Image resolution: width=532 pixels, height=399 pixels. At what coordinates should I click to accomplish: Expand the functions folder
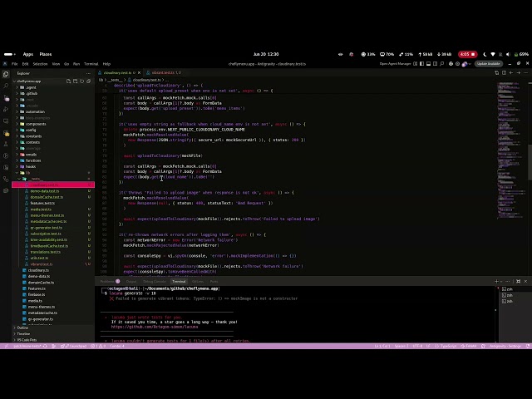53,160
